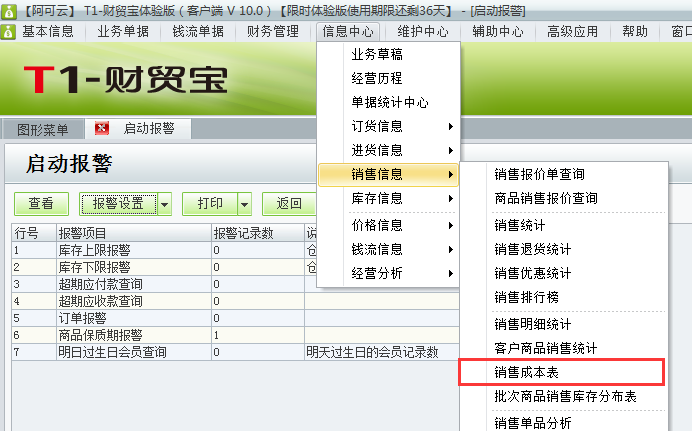This screenshot has width=692, height=431.
Task: Open 客户商品销售统计 report
Action: coord(563,348)
